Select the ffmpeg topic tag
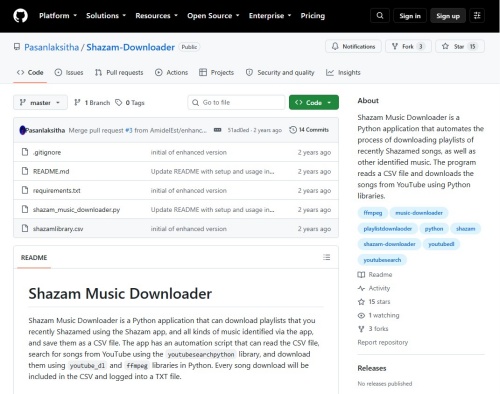The height and width of the screenshot is (394, 500). tap(373, 213)
